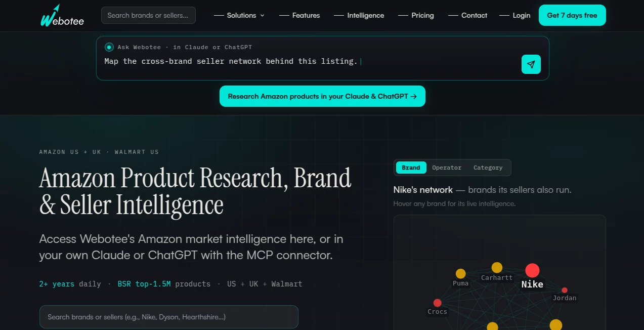The image size is (644, 330).
Task: Click the Webotee logo
Action: (x=63, y=16)
